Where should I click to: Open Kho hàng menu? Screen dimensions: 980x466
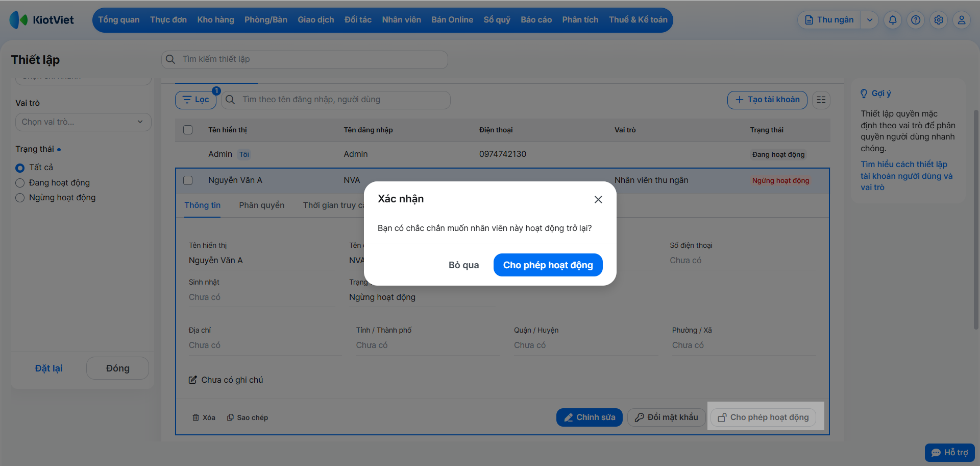click(x=215, y=20)
